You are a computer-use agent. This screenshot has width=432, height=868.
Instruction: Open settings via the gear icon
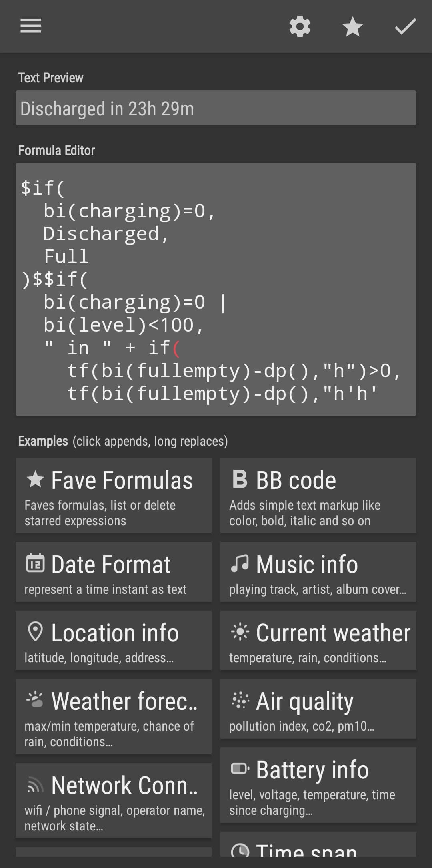300,27
